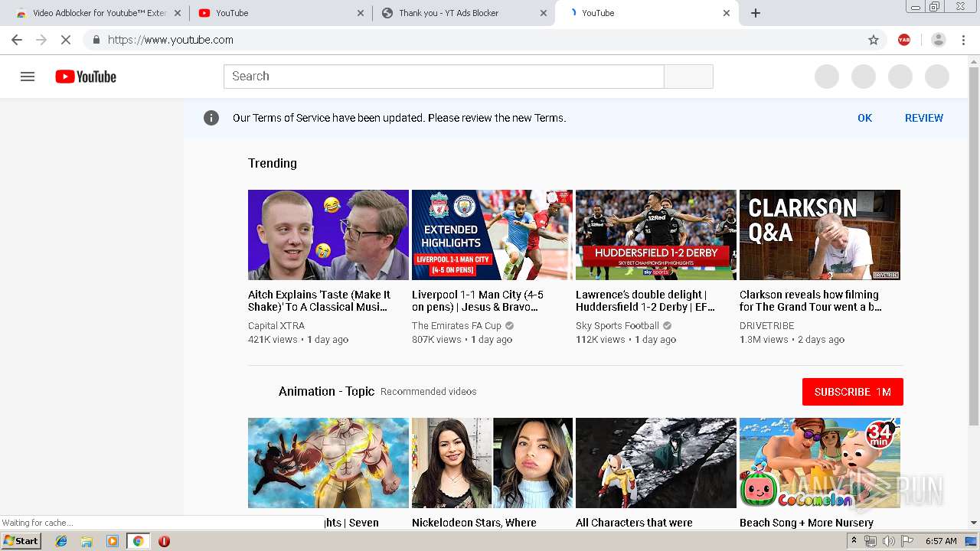Viewport: 980px width, 551px height.
Task: Open the All Characters that were thumbnail
Action: coord(656,463)
